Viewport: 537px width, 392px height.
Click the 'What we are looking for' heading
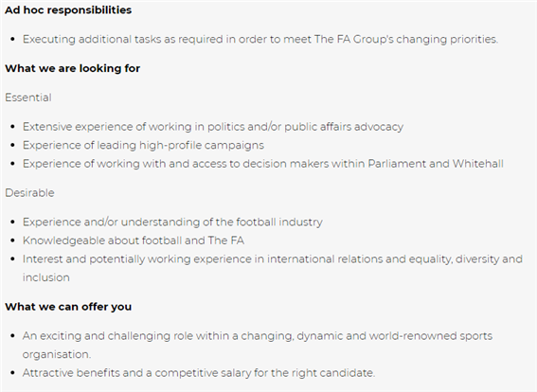coord(73,68)
